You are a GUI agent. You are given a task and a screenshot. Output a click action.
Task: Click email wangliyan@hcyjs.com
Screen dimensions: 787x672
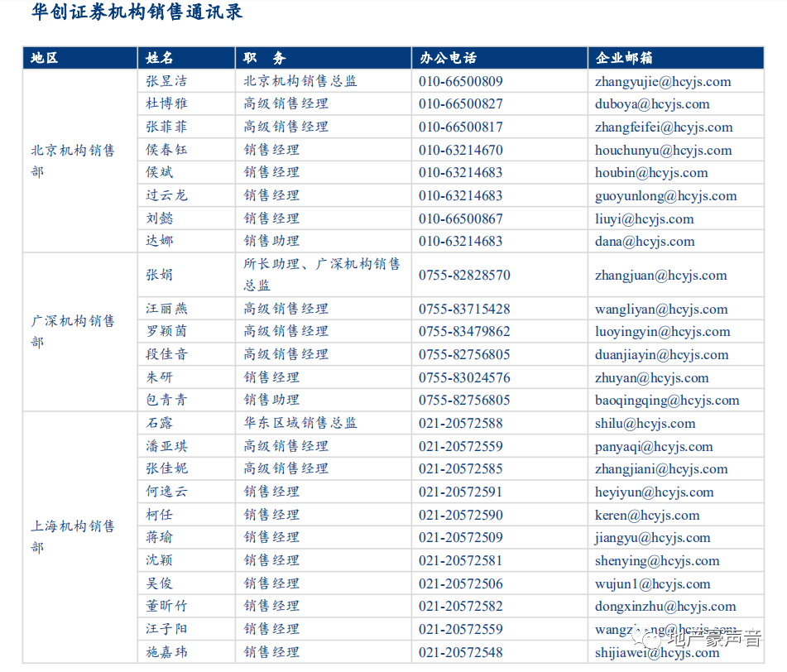[x=661, y=310]
